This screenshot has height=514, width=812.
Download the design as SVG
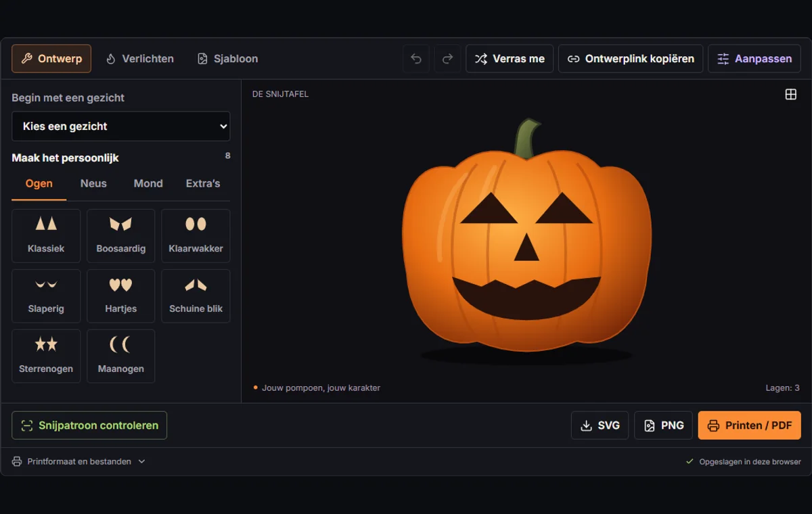pyautogui.click(x=600, y=425)
